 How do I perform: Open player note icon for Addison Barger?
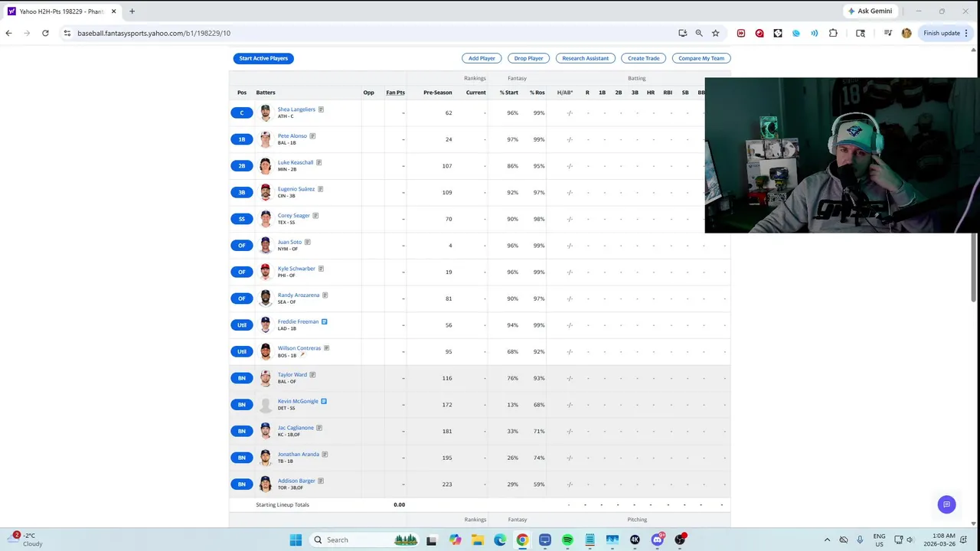pos(321,481)
